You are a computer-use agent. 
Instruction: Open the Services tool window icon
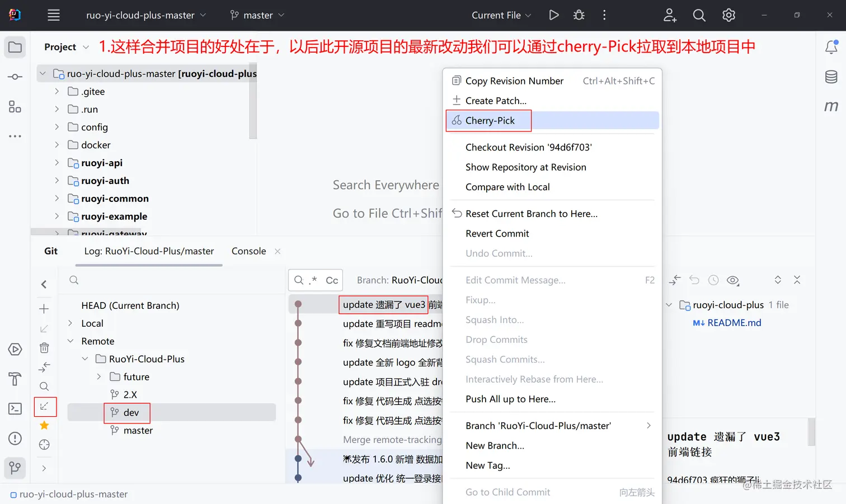point(15,350)
